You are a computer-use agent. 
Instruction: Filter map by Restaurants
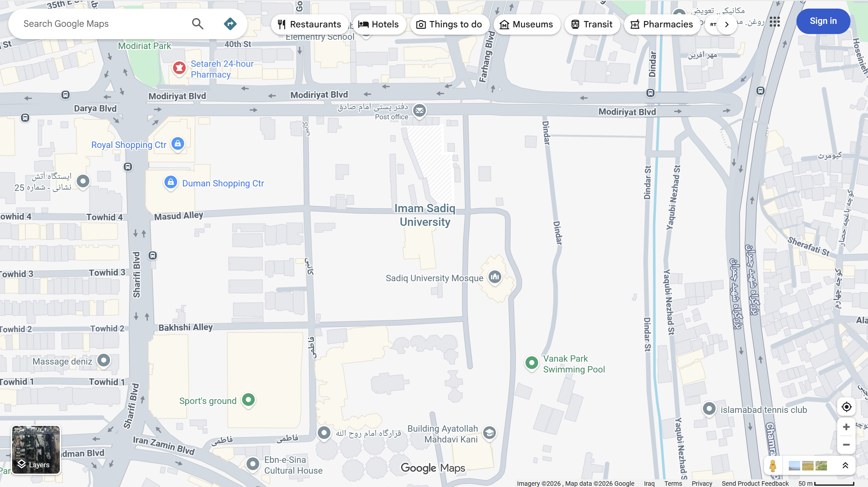310,24
